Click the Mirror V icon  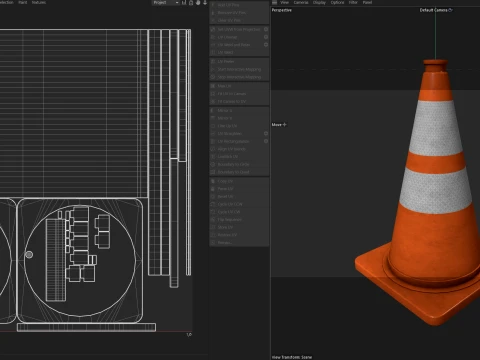pos(213,118)
